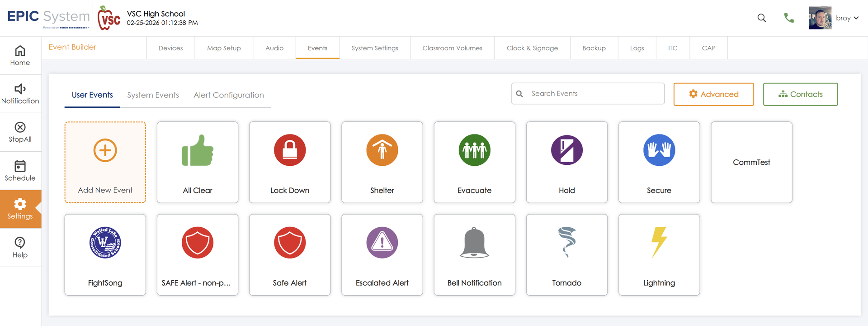Open the Tornado event icon

(566, 243)
